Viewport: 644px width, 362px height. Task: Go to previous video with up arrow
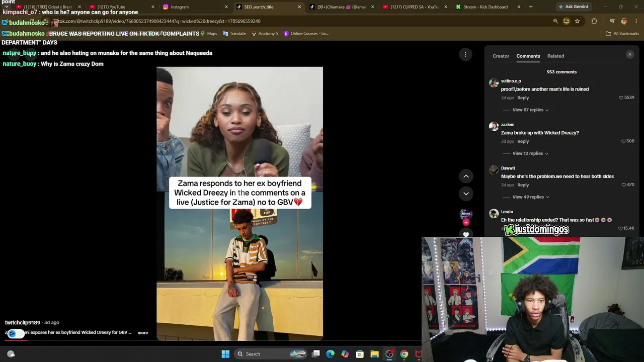click(x=466, y=176)
